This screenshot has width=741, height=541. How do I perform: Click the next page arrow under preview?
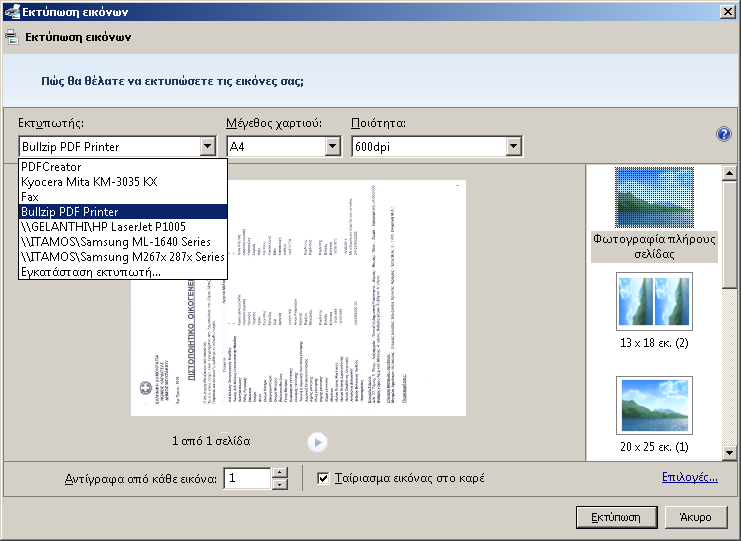click(x=317, y=441)
